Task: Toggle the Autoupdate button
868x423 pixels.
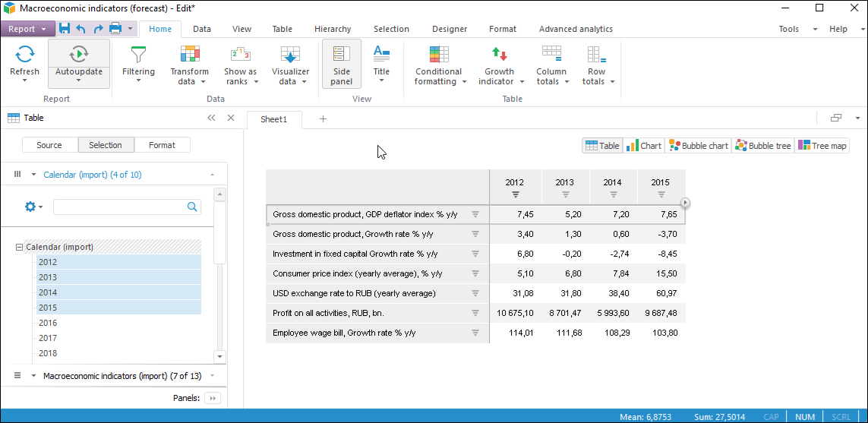Action: [79, 55]
